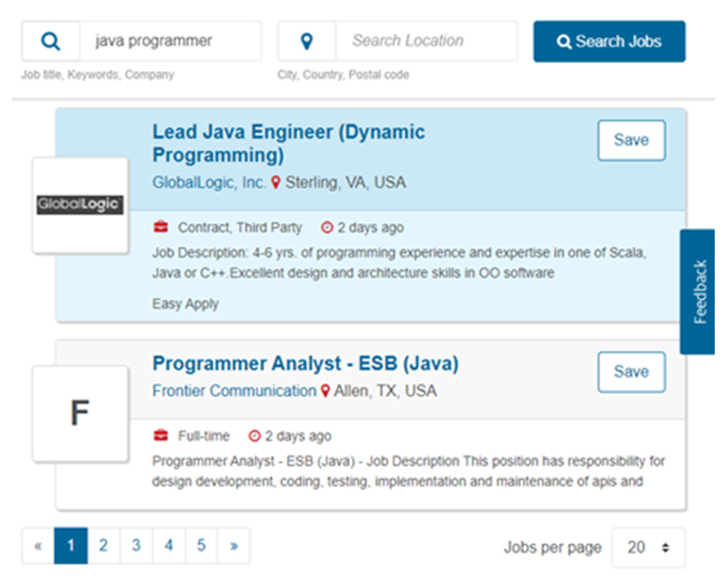Screen dimensions: 728x585
Task: Click the clock icon on Frontier listing
Action: click(x=254, y=436)
